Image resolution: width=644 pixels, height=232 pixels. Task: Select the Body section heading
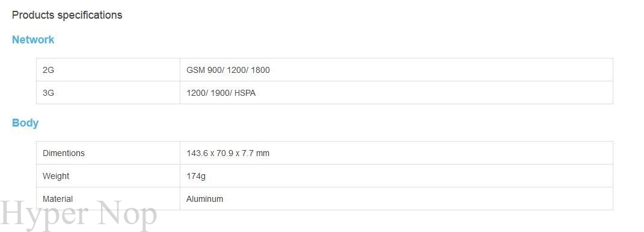point(25,123)
